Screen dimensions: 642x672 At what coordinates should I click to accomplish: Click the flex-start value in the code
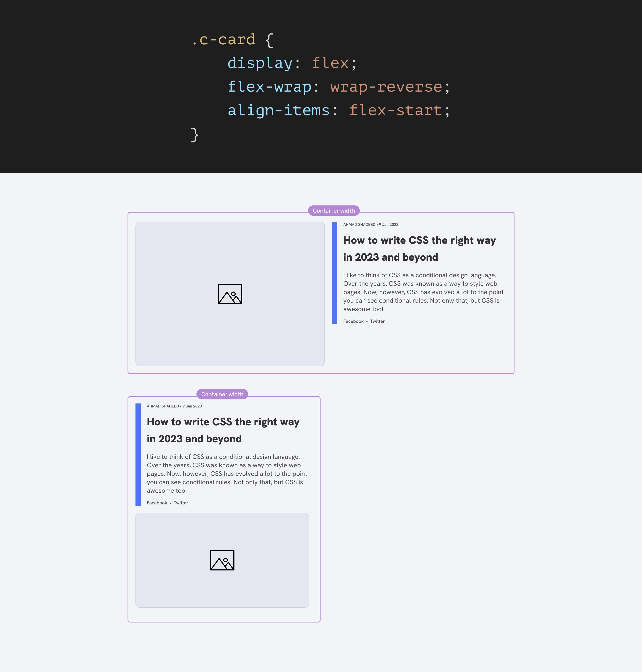[396, 110]
